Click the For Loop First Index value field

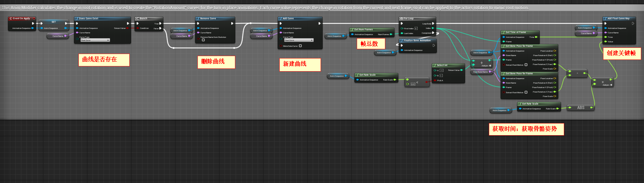tap(416, 29)
